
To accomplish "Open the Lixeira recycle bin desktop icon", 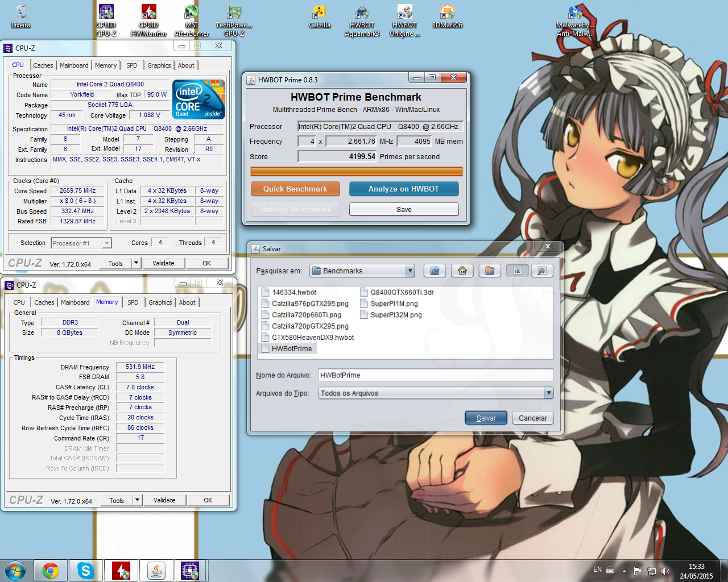I will pyautogui.click(x=20, y=17).
